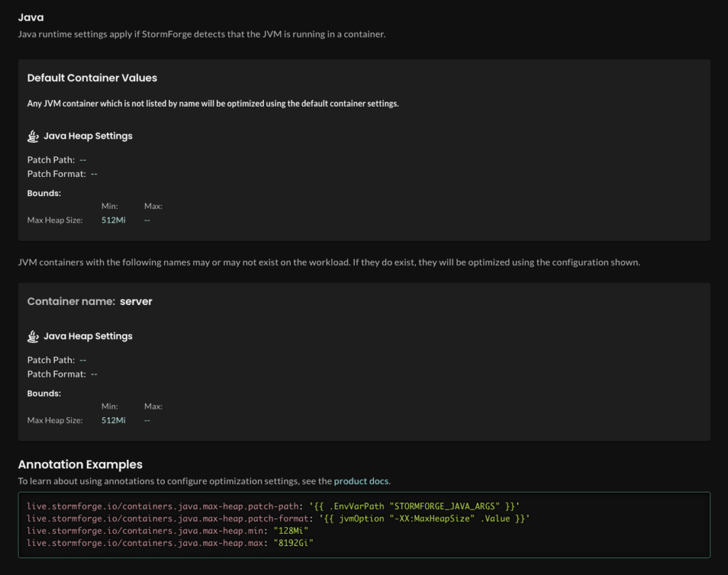Click 512Mi min value in default container
Viewport: 728px width, 575px height.
pyautogui.click(x=113, y=220)
